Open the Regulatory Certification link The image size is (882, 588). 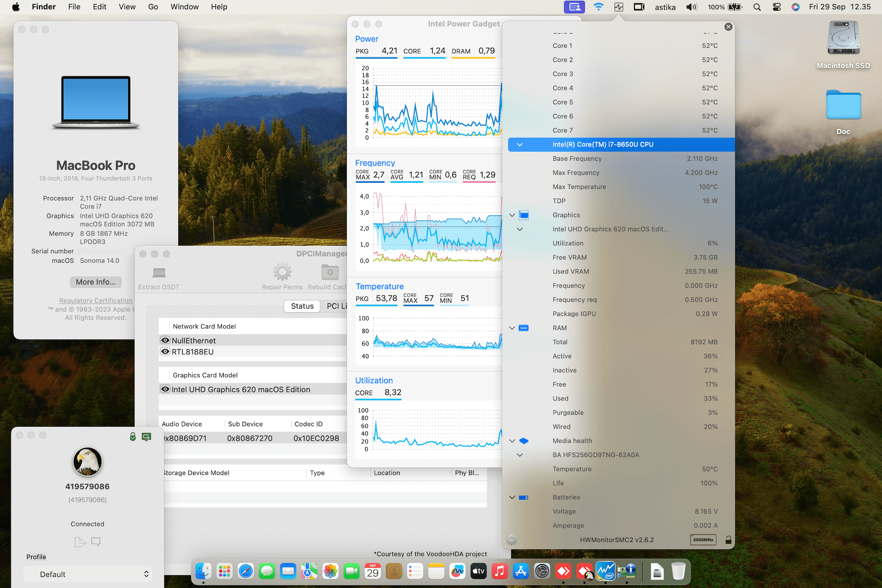tap(96, 300)
